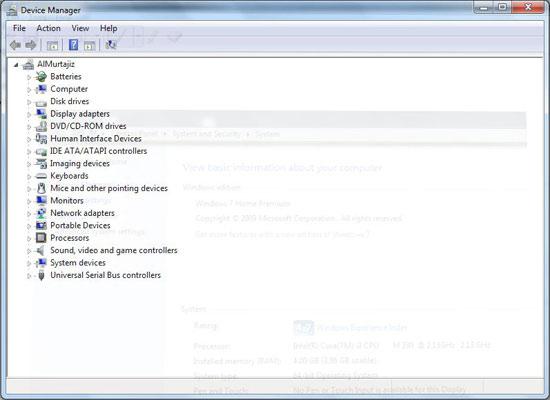Image resolution: width=550 pixels, height=400 pixels.
Task: Select the Human Interface Devices label
Action: click(x=96, y=139)
